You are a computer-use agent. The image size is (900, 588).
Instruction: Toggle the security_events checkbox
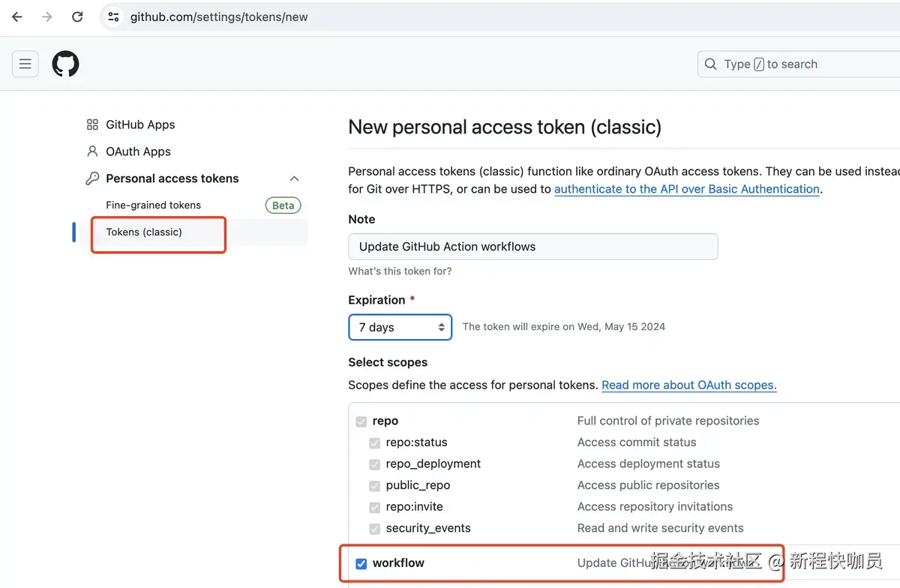pyautogui.click(x=374, y=529)
